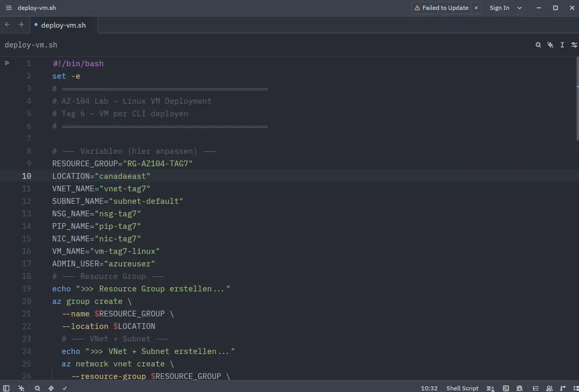
Task: Toggle left dock panel icon in status bar
Action: click(6, 388)
